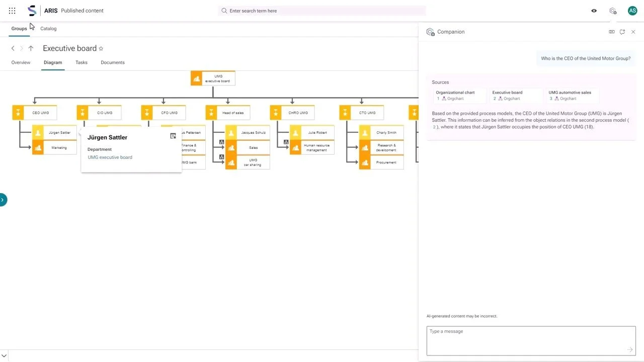The image size is (644, 362).
Task: Click the Companion panel layout icon
Action: [612, 32]
